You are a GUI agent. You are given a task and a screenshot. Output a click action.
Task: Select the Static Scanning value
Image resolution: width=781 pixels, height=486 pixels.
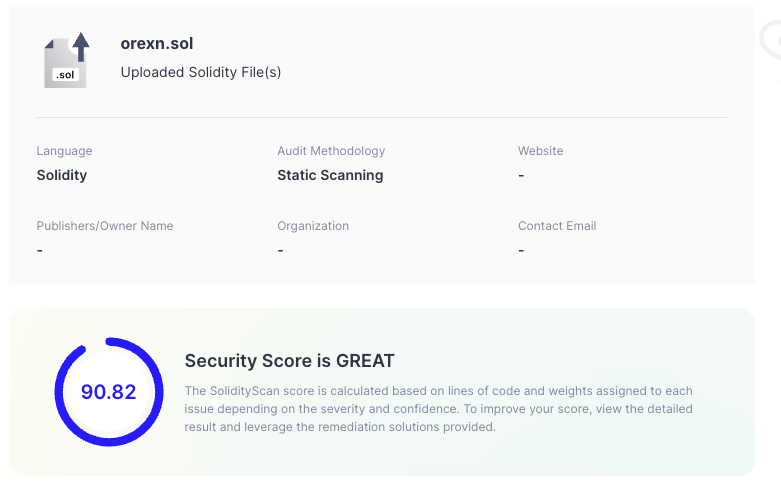330,175
